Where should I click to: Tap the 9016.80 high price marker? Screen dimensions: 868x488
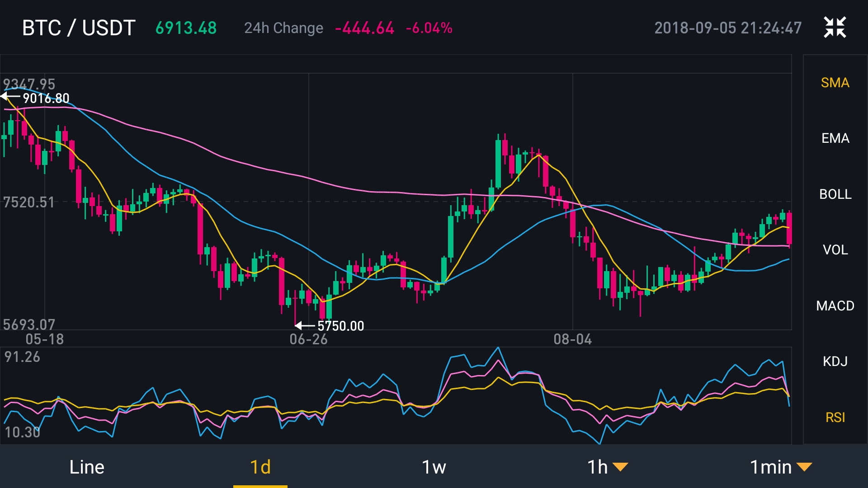click(46, 98)
